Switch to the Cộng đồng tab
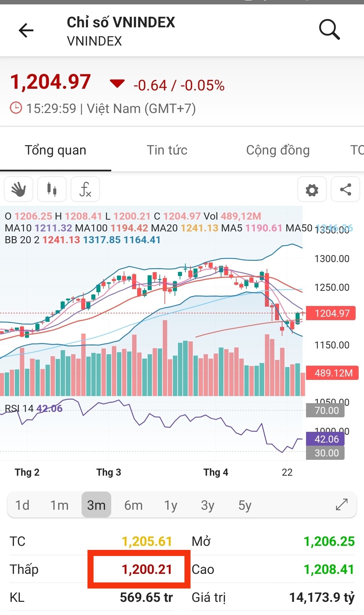 (x=278, y=150)
